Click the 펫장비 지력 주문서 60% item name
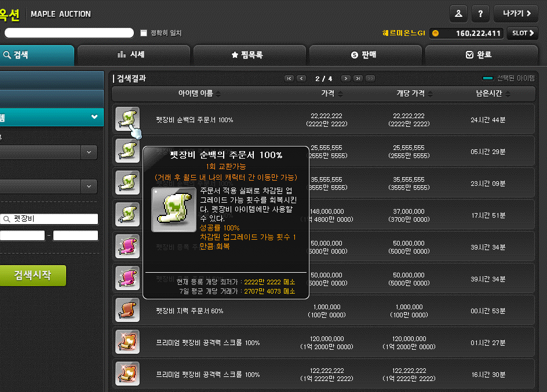Screen dimensions: 547x392 pos(190,311)
